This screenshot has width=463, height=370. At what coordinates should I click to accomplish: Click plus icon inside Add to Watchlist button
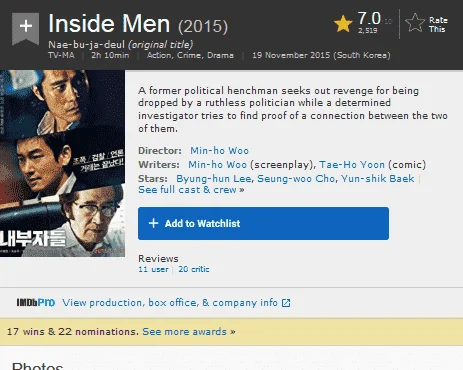(x=153, y=223)
